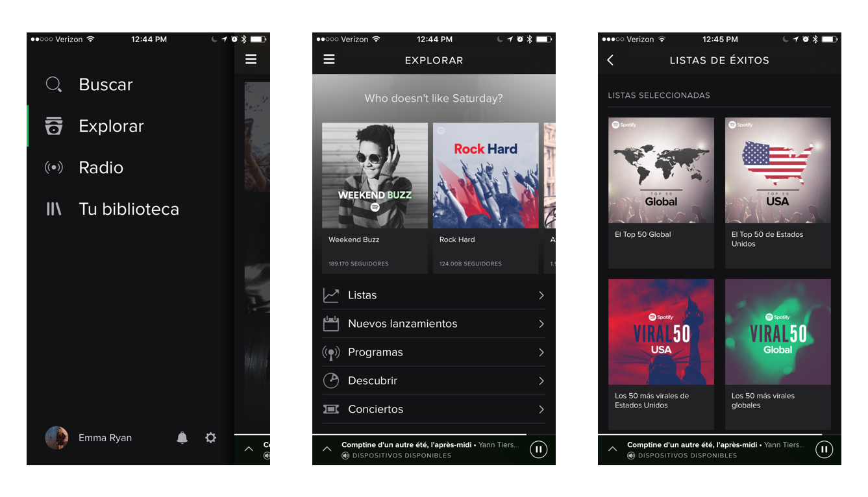
Task: Tap the LISTAS SELECCIONADAS section header
Action: tap(659, 95)
